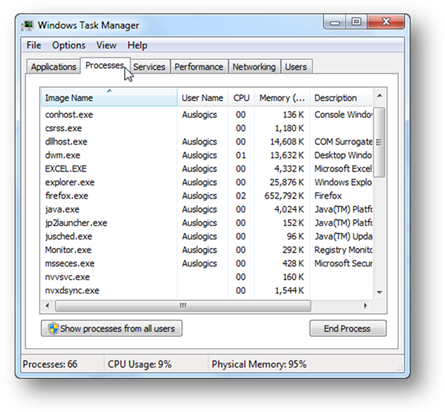The height and width of the screenshot is (412, 445).
Task: Click Processes: 66 in status bar
Action: click(50, 364)
